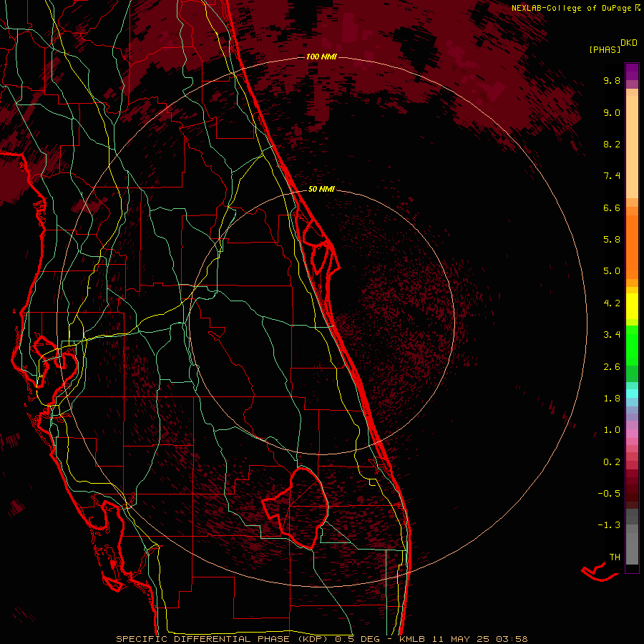
Task: Click the 2.6 legend value
Action: [612, 367]
